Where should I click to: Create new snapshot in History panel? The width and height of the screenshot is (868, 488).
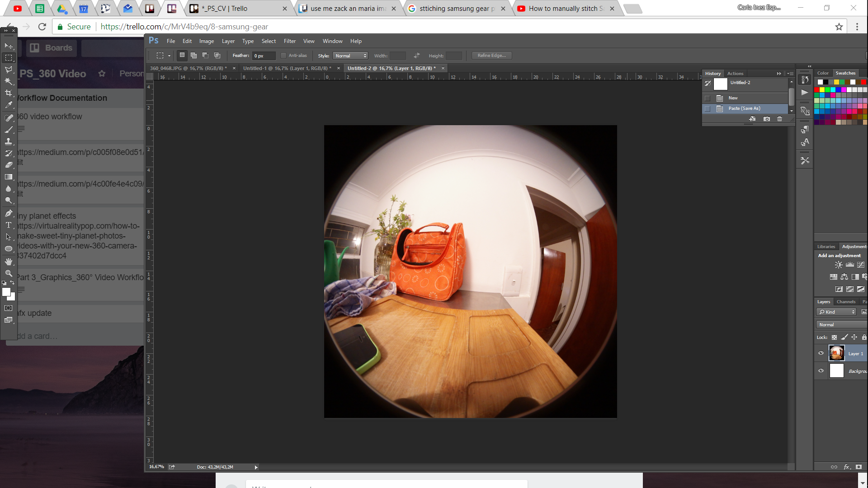click(767, 119)
